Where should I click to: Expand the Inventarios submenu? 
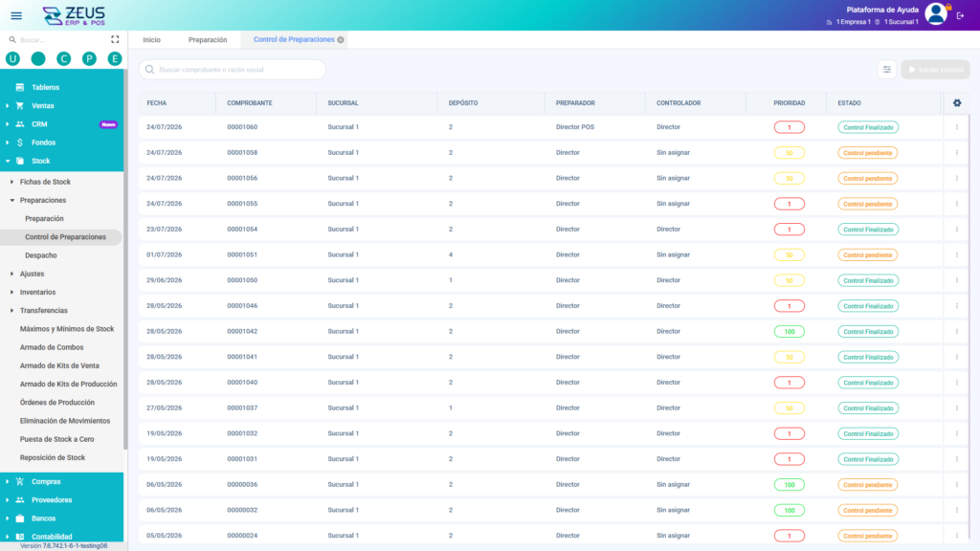pos(11,293)
